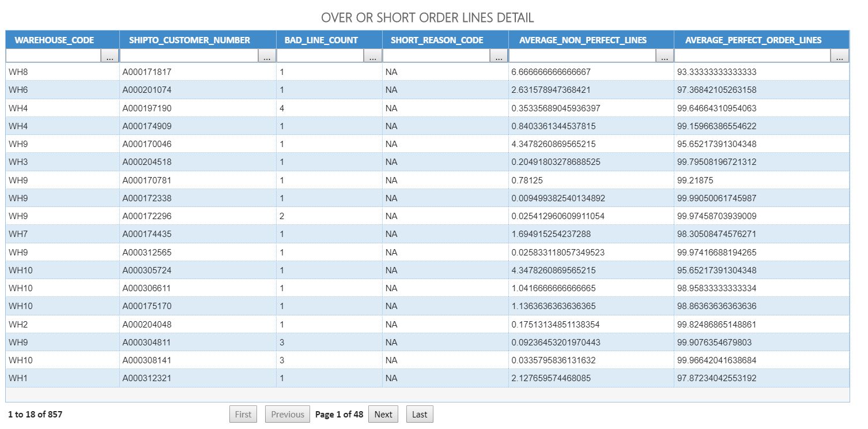Open filter options for SHIPTO_CUSTOMER_NUMBER column
Screen dimensions: 868x429
[267, 56]
